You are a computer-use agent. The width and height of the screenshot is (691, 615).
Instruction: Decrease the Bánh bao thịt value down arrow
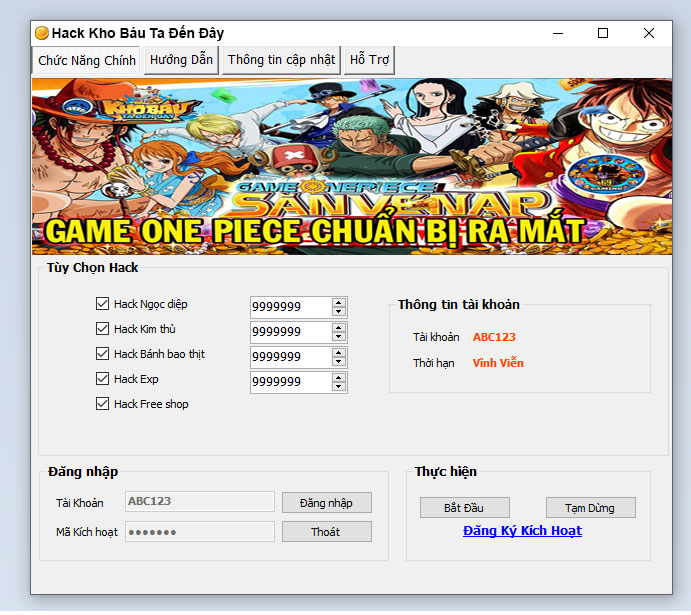338,362
